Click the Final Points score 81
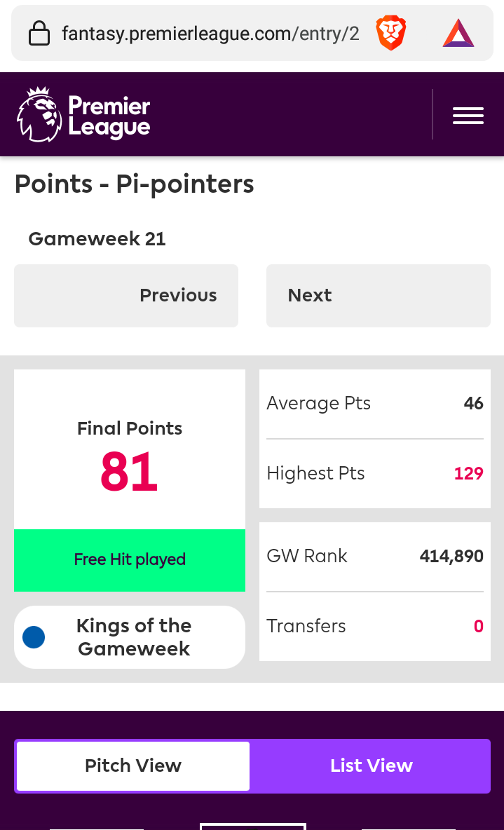Image resolution: width=504 pixels, height=830 pixels. pyautogui.click(x=129, y=471)
